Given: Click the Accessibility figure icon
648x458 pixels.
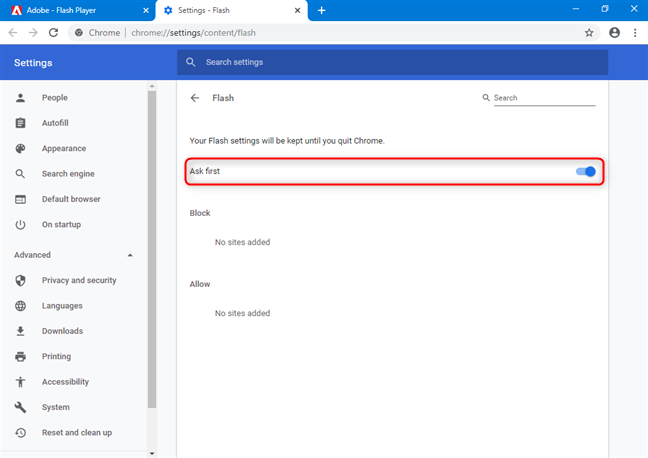Looking at the screenshot, I should pos(20,382).
